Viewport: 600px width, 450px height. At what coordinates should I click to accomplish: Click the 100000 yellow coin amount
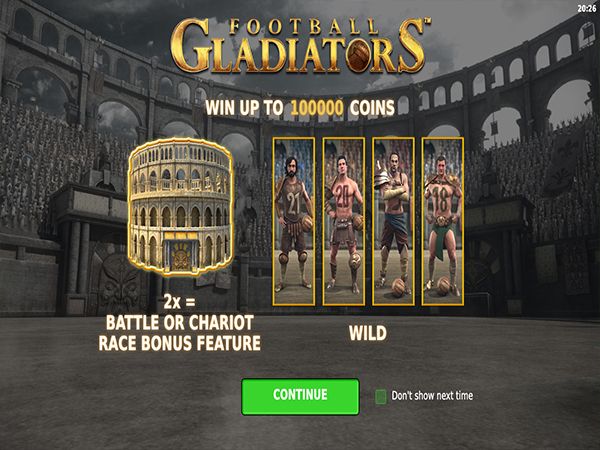pos(317,108)
